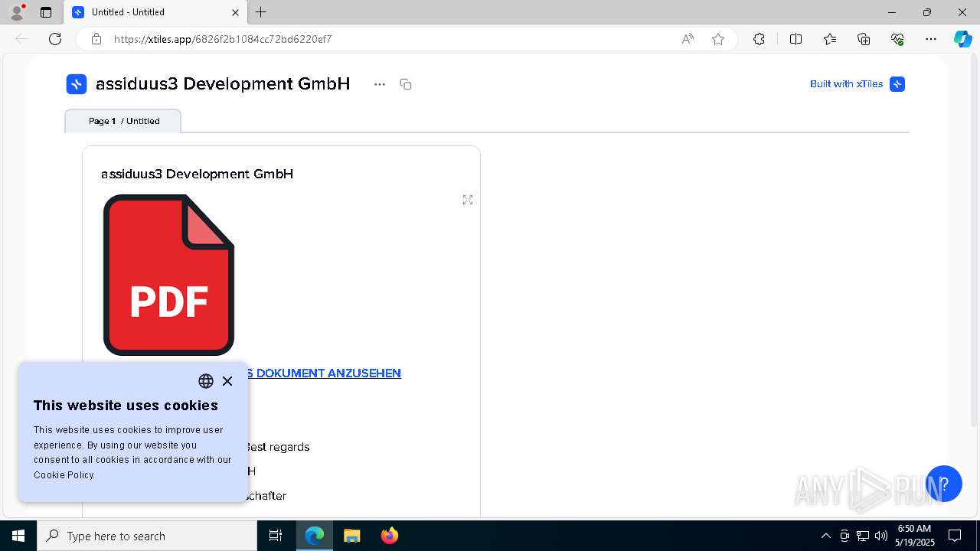Toggle split screen view
The height and width of the screenshot is (551, 980).
point(795,39)
